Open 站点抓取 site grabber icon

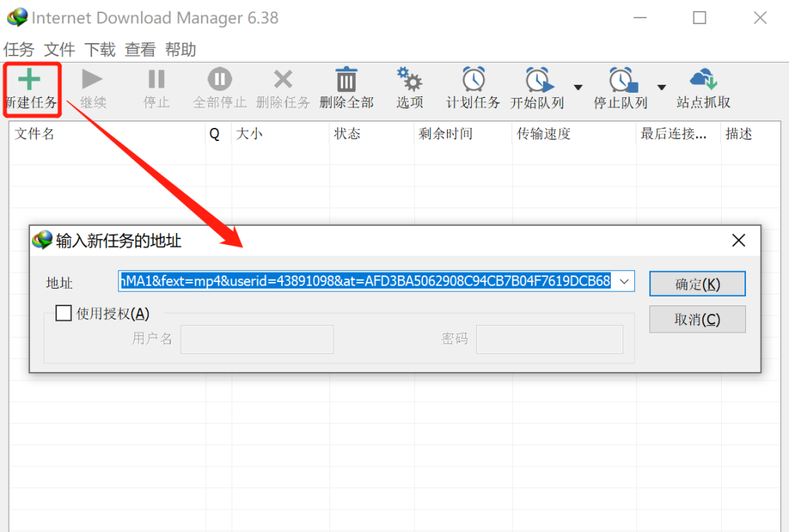pyautogui.click(x=704, y=79)
